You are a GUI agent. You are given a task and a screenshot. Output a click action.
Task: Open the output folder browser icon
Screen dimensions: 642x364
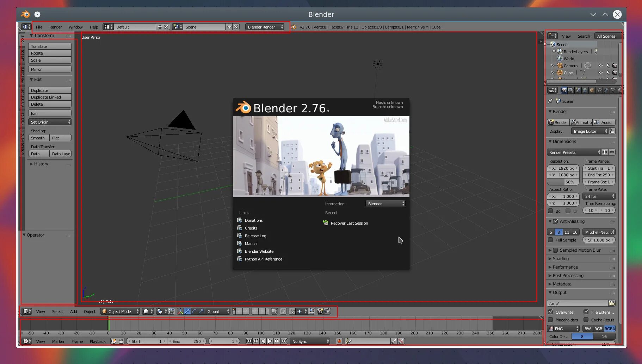click(612, 303)
